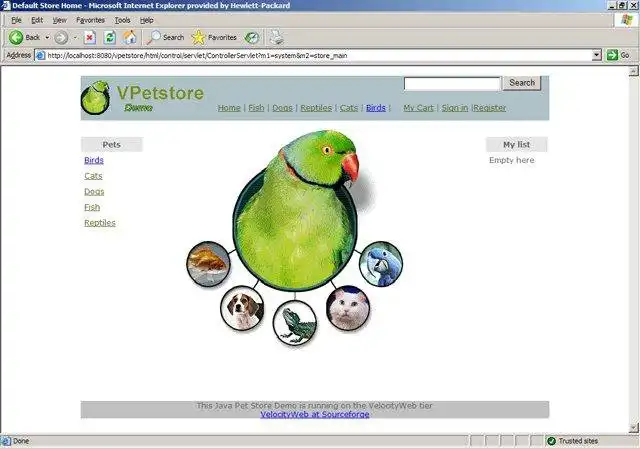Open the Birds link in header navigation

pyautogui.click(x=376, y=108)
